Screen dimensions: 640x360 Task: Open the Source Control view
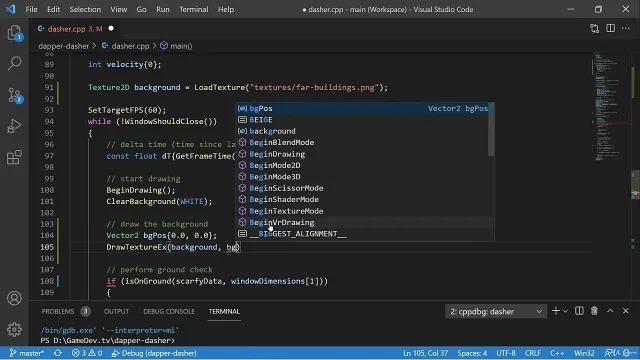(14, 95)
